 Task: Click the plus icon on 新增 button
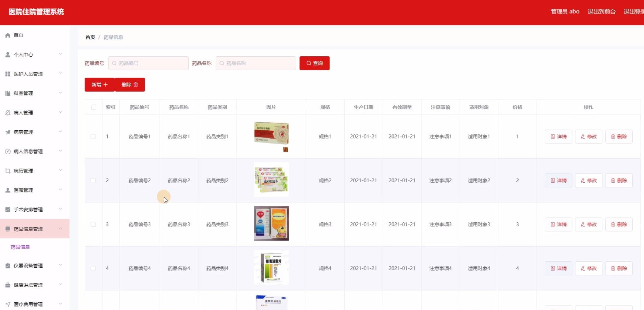(105, 85)
